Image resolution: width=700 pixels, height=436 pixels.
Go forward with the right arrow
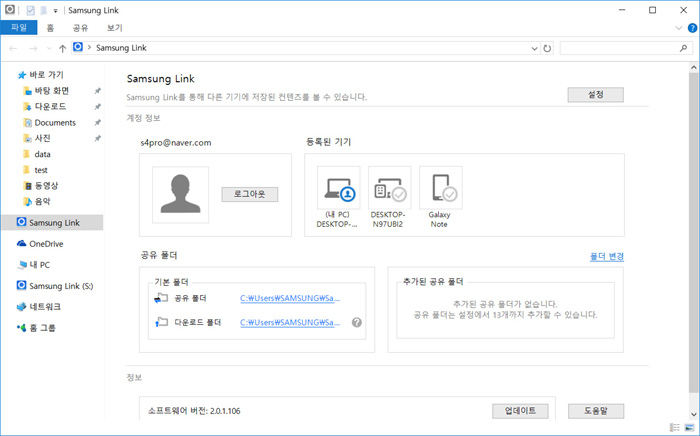[33, 48]
